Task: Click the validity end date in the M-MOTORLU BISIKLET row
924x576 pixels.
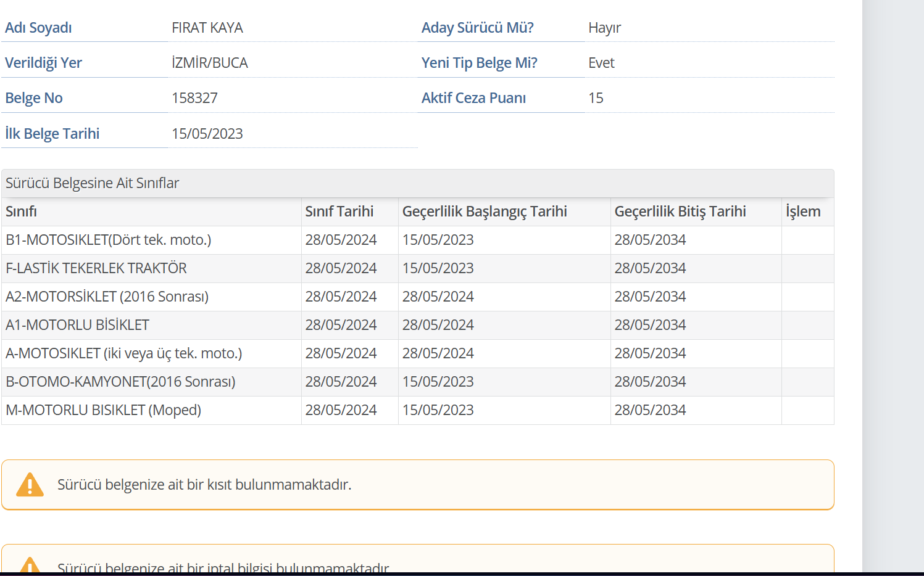Action: click(x=650, y=410)
